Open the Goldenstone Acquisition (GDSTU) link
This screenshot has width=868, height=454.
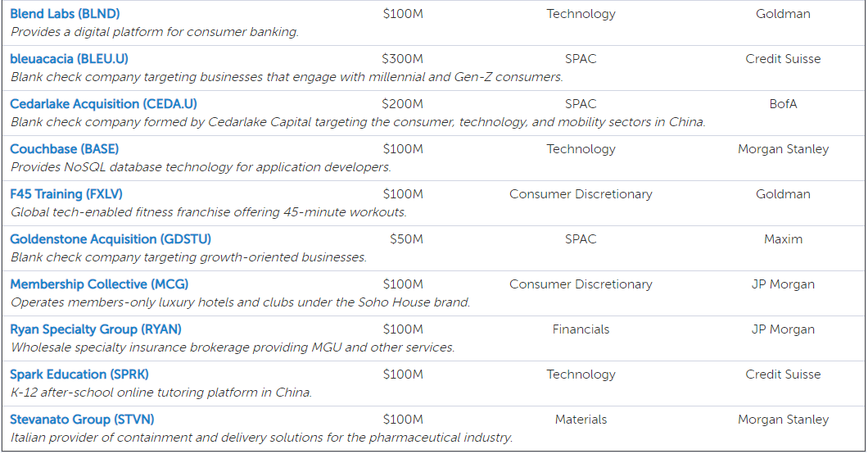coord(111,239)
